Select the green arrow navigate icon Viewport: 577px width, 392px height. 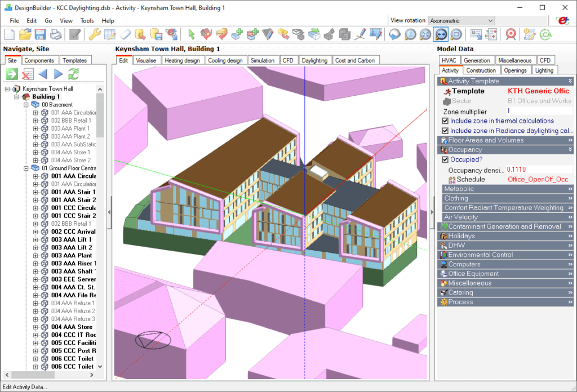11,73
